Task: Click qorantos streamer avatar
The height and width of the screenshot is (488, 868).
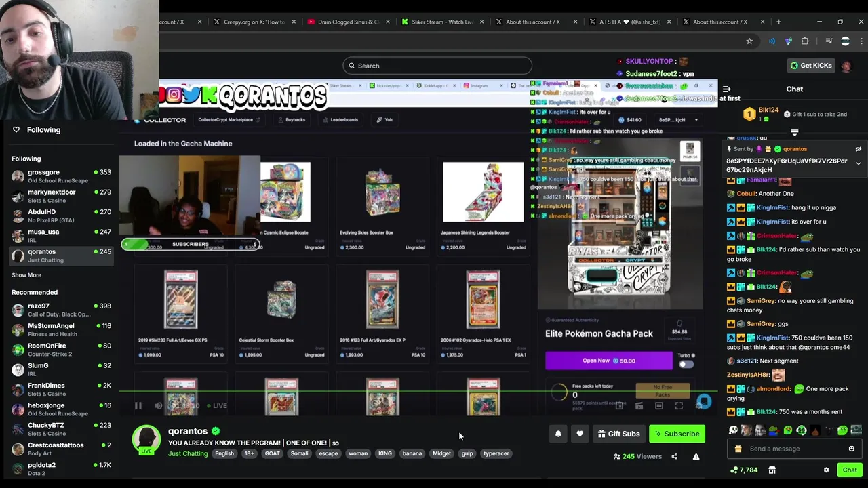Action: coord(146,439)
